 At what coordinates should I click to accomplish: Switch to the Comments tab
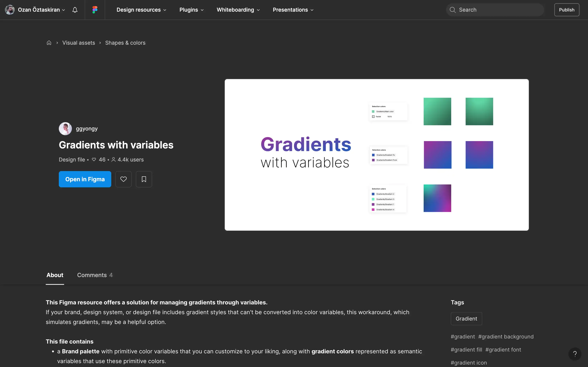coord(95,275)
